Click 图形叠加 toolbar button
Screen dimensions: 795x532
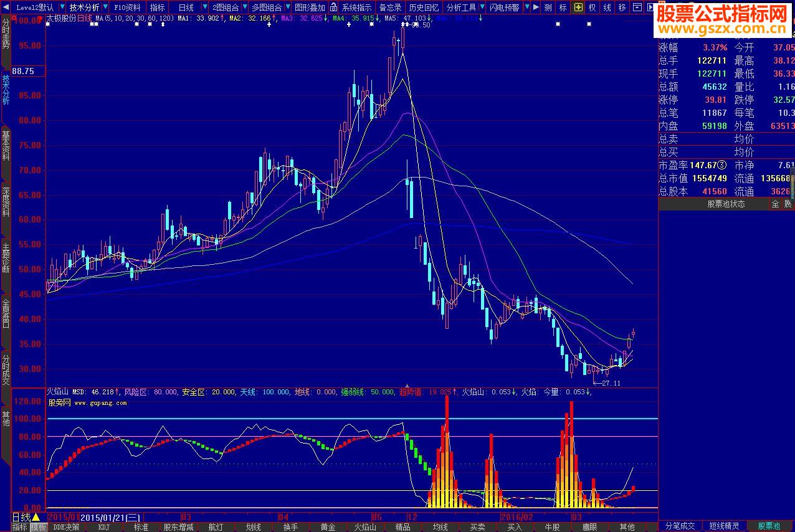click(310, 7)
